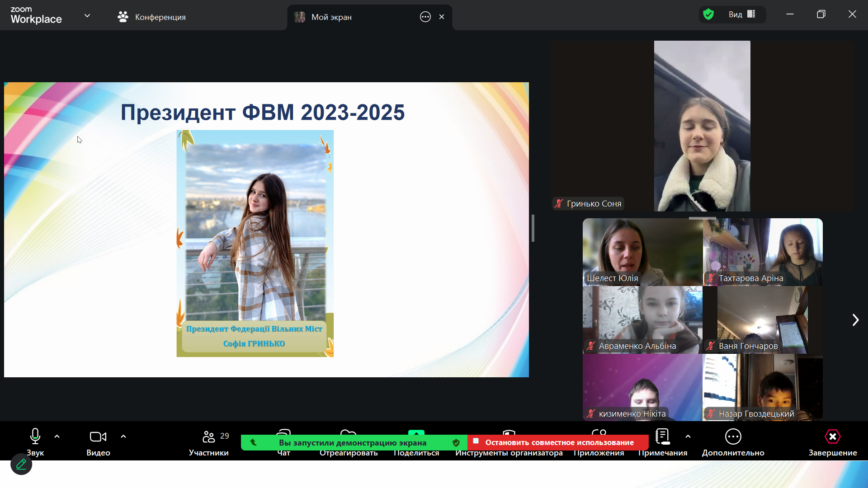Image resolution: width=868 pixels, height=488 pixels.
Task: Open Zoom Workplace dropdown chevron
Action: click(x=87, y=16)
